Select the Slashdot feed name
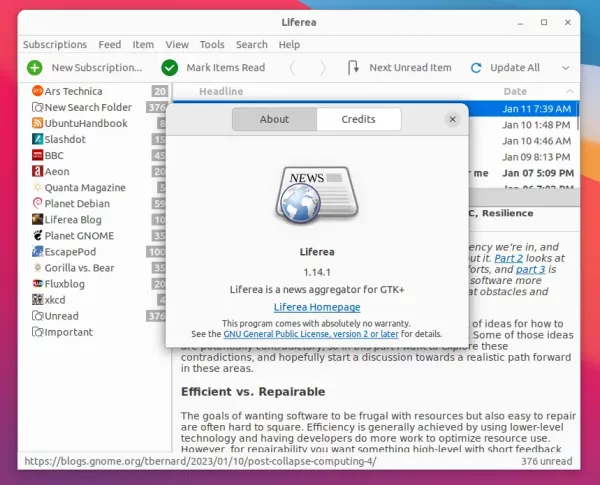600x485 pixels. [x=65, y=139]
